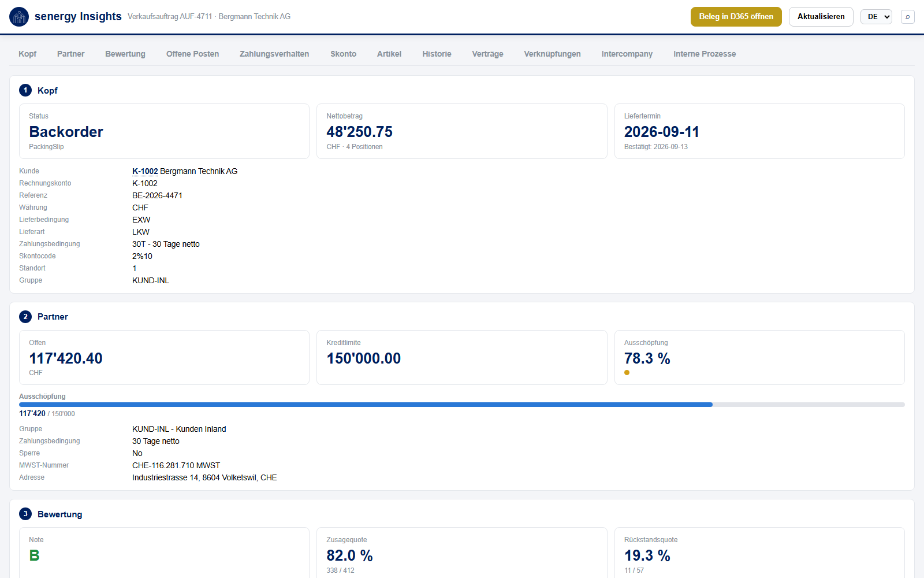Open the Zahlungsverhalten tab
The image size is (924, 578).
tap(274, 54)
